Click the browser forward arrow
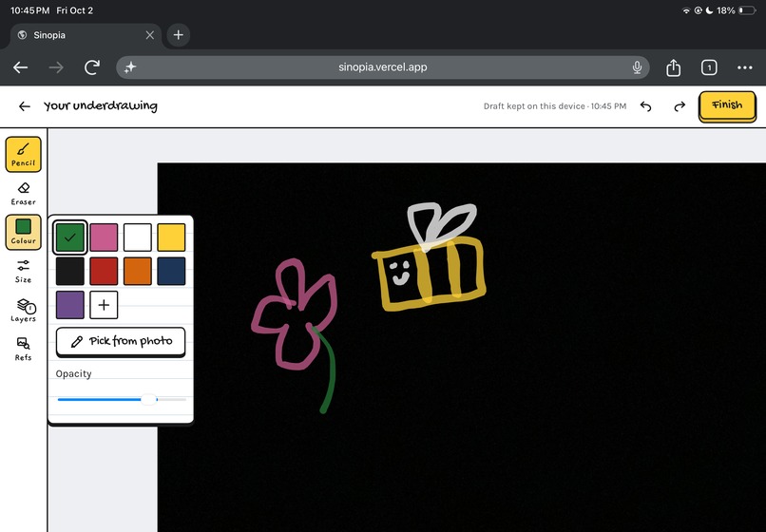The width and height of the screenshot is (766, 532). point(56,67)
